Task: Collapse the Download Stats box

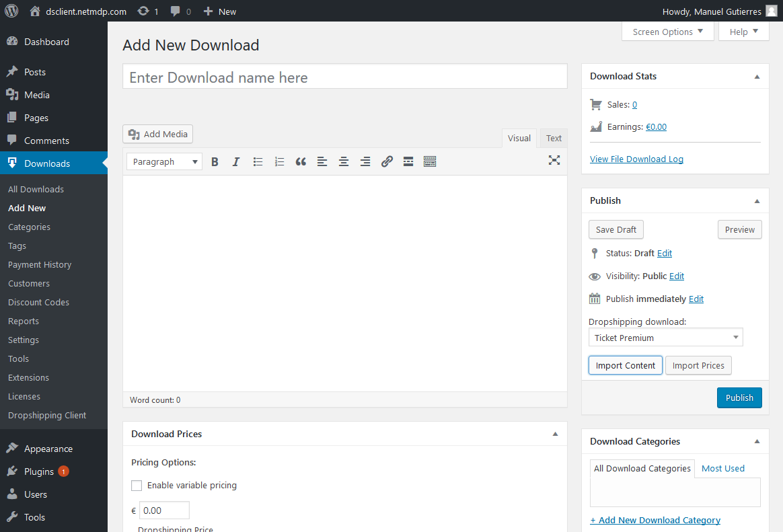Action: [757, 77]
